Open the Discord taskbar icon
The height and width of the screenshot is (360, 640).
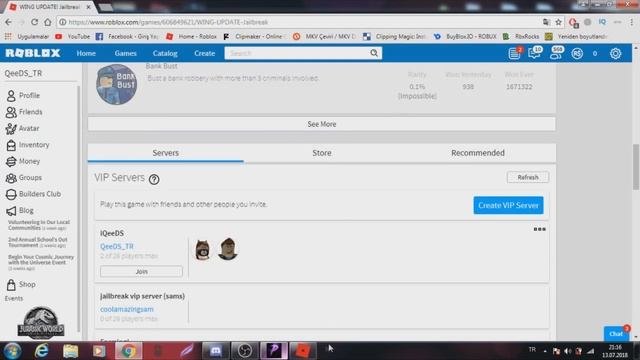[x=216, y=351]
